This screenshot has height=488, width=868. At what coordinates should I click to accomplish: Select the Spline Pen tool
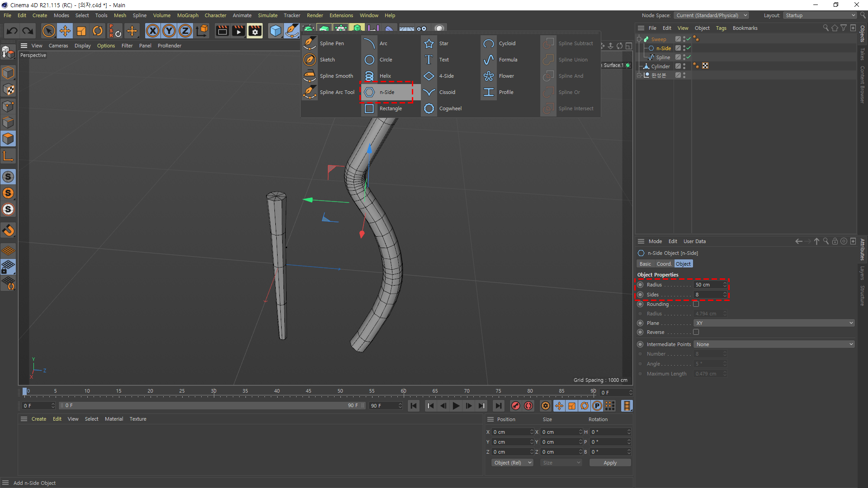click(310, 43)
